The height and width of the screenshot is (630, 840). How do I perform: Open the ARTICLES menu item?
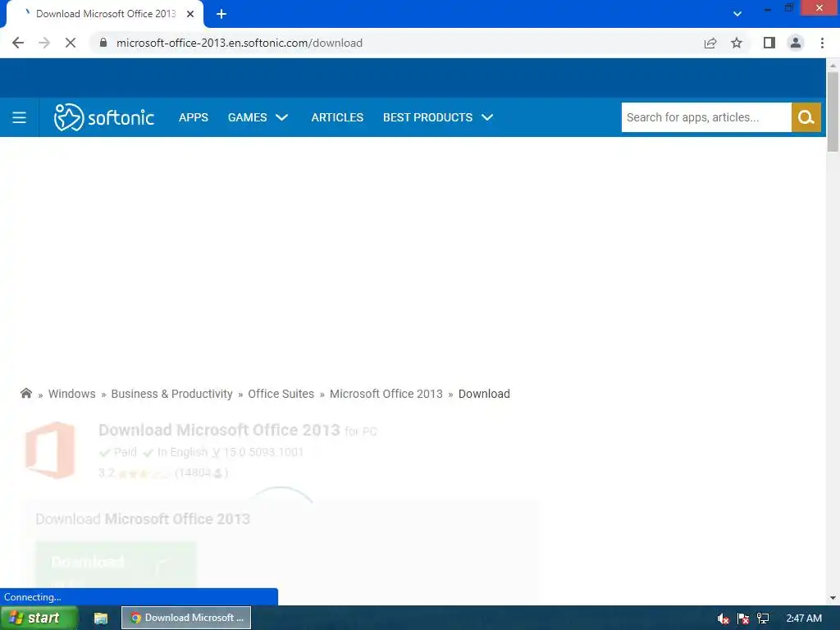pyautogui.click(x=337, y=117)
